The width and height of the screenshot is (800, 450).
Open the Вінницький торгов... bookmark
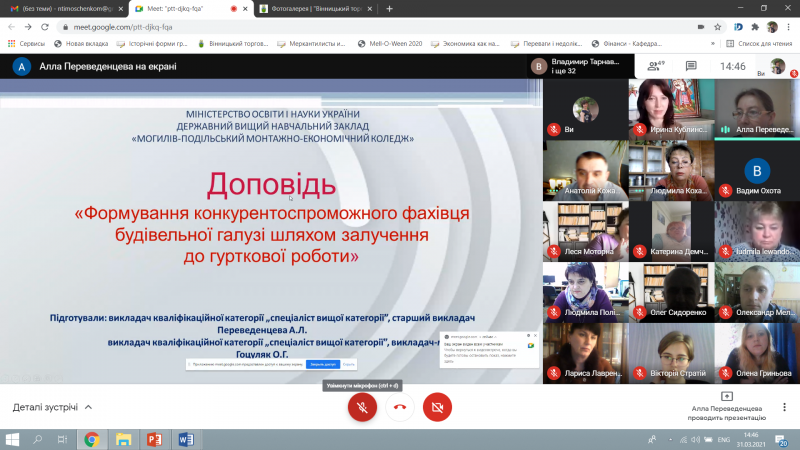click(233, 44)
